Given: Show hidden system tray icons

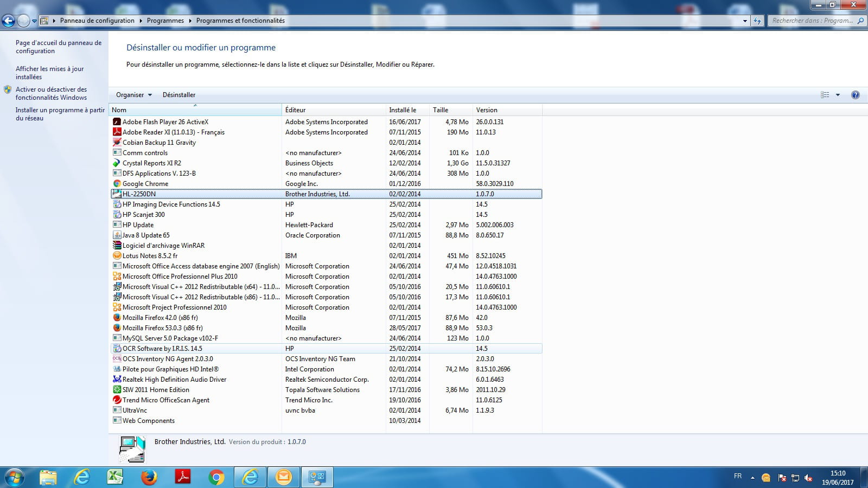Looking at the screenshot, I should point(752,478).
